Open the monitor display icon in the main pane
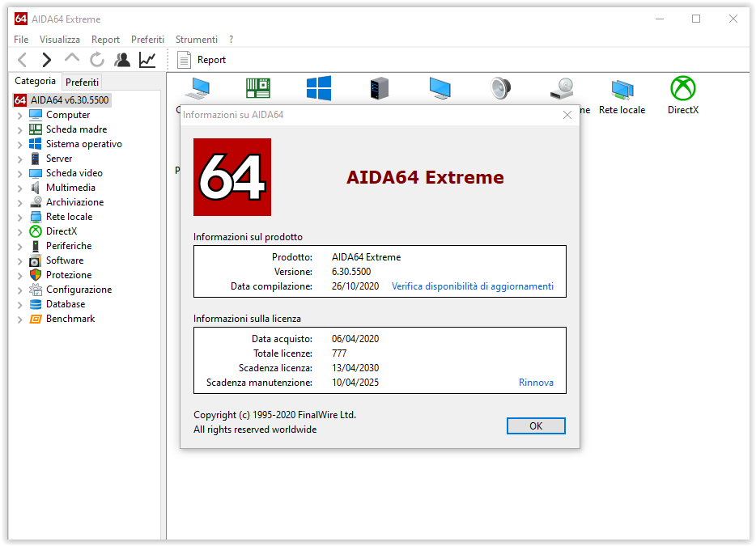The width and height of the screenshot is (756, 546). pyautogui.click(x=440, y=88)
